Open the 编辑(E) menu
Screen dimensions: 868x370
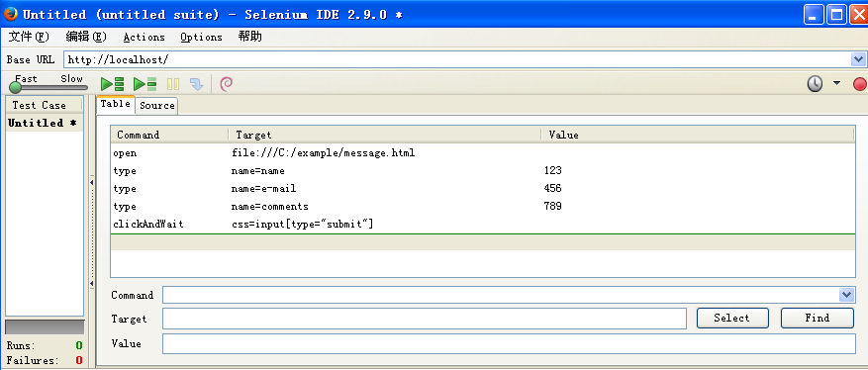pyautogui.click(x=86, y=37)
